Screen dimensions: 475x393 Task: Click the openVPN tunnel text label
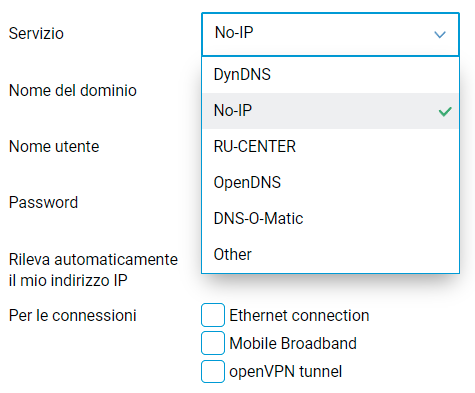point(286,371)
